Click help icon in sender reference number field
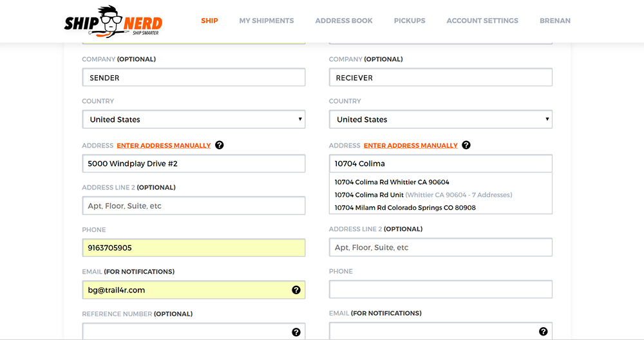 click(296, 332)
